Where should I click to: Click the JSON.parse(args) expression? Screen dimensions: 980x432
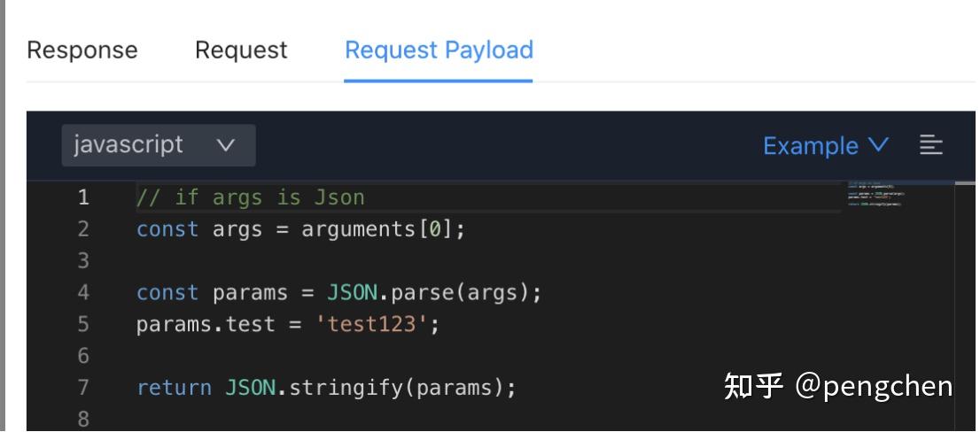(433, 293)
